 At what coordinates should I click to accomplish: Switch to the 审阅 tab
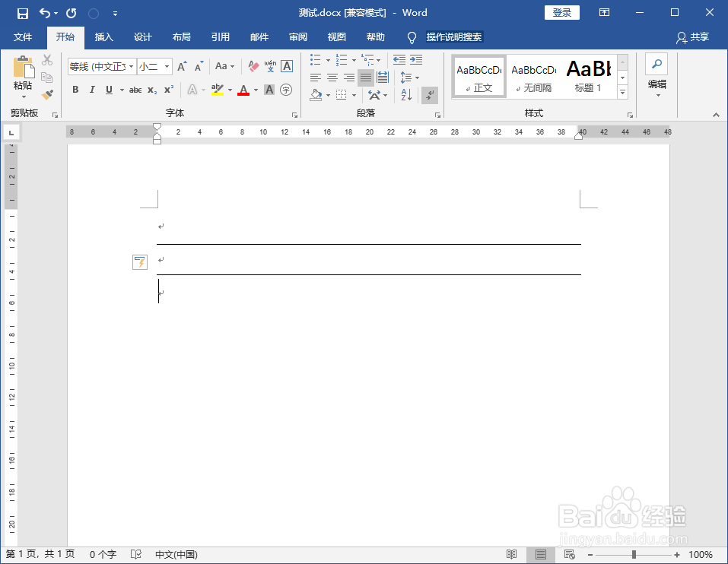pos(298,37)
